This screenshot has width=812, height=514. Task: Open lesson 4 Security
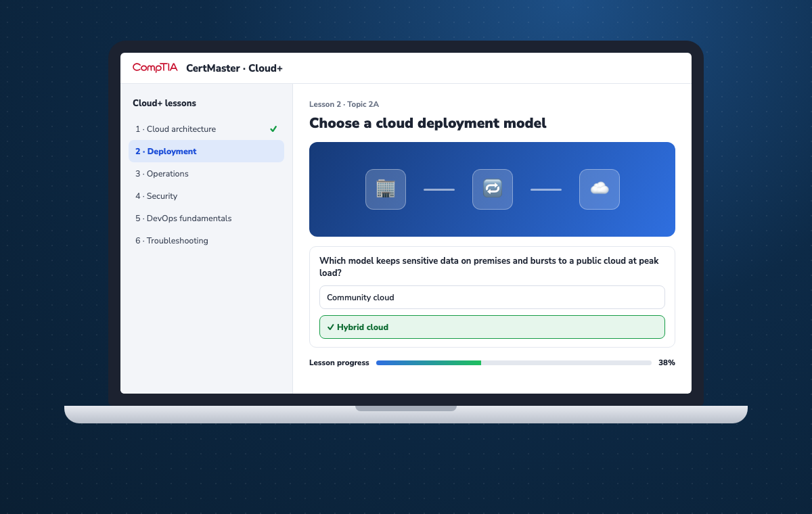click(206, 196)
